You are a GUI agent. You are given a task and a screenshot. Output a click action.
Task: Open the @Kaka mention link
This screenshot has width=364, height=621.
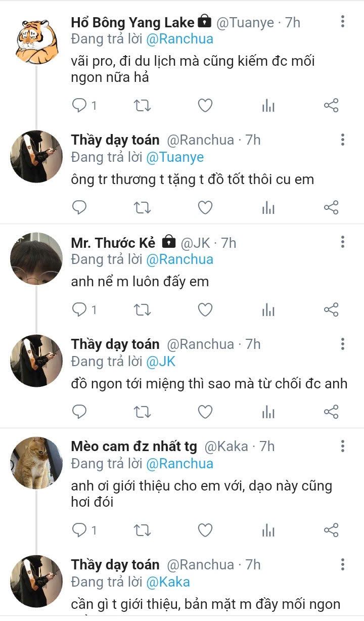pos(168,582)
